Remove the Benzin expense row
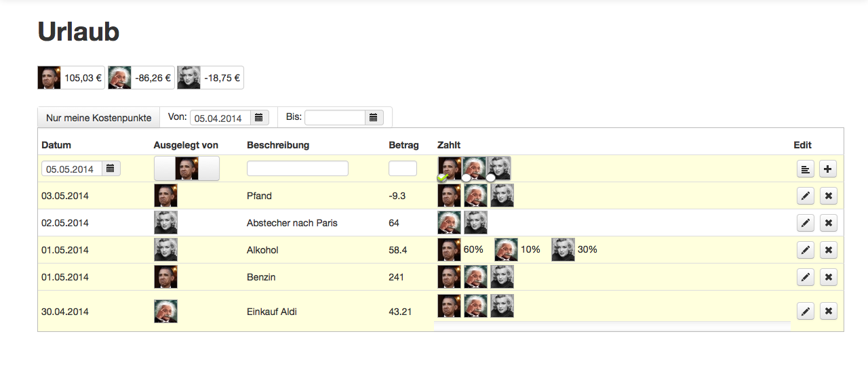 [x=828, y=277]
